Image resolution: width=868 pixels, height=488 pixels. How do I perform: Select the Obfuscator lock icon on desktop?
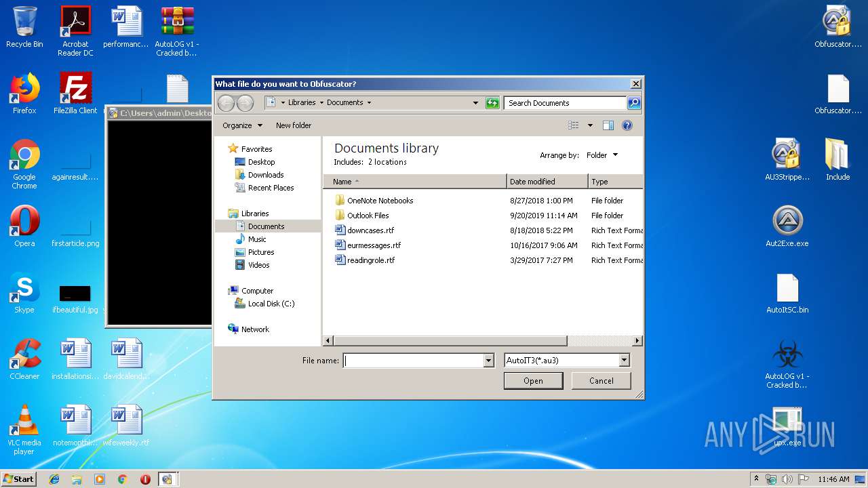point(837,27)
